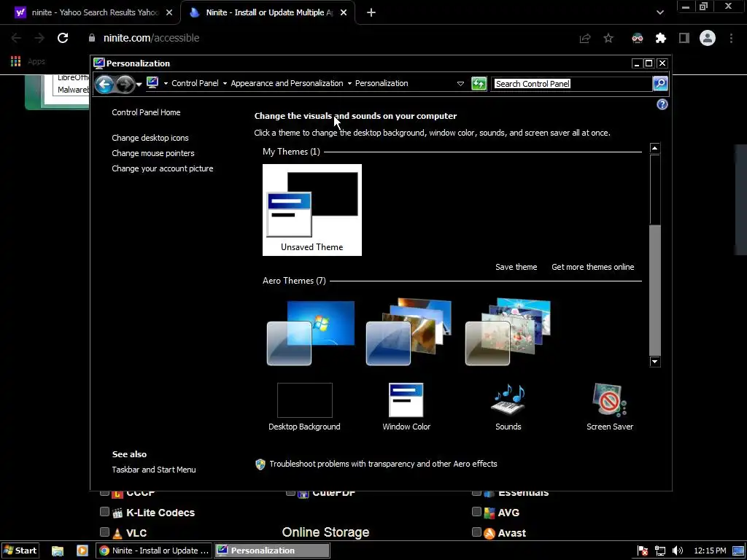Screen dimensions: 747x560
Task: Click Save theme link
Action: [516, 267]
